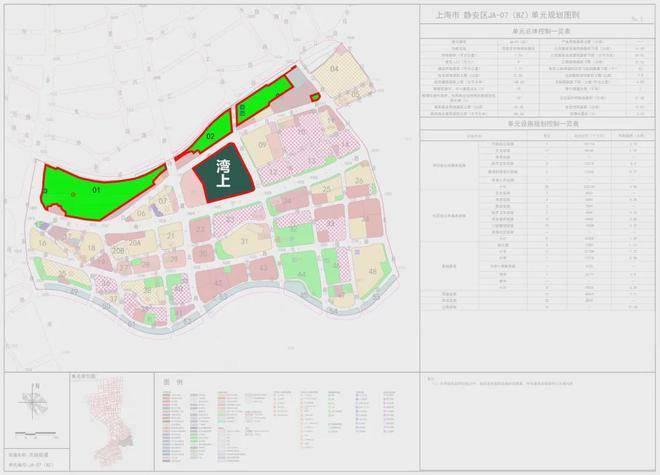
Task: Click plot label 20A
Action: tap(135, 243)
